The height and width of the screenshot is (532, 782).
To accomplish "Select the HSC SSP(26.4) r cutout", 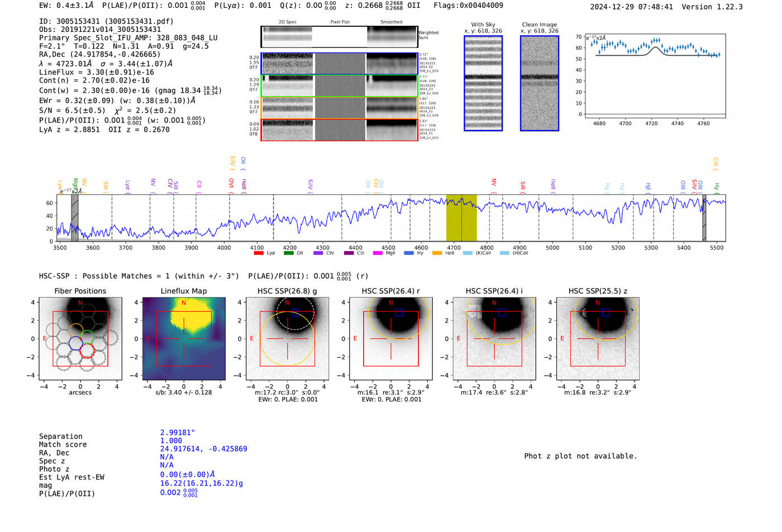I will [390, 339].
